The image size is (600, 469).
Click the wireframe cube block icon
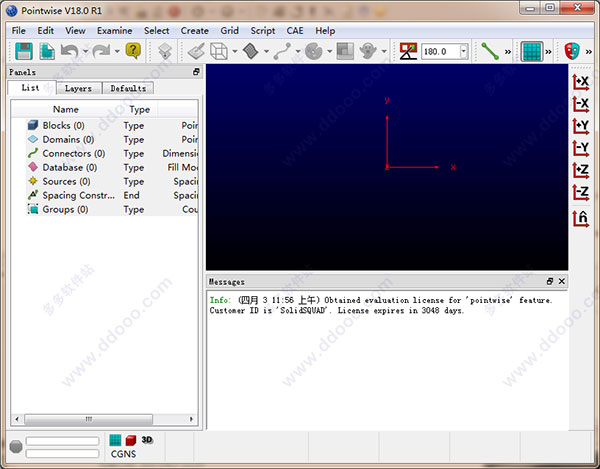(x=219, y=51)
